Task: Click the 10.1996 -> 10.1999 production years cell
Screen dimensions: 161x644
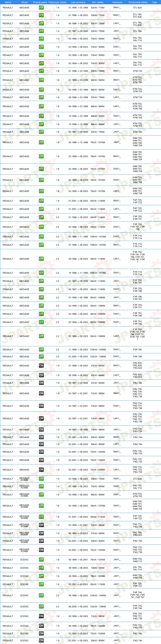Action: [78, 124]
